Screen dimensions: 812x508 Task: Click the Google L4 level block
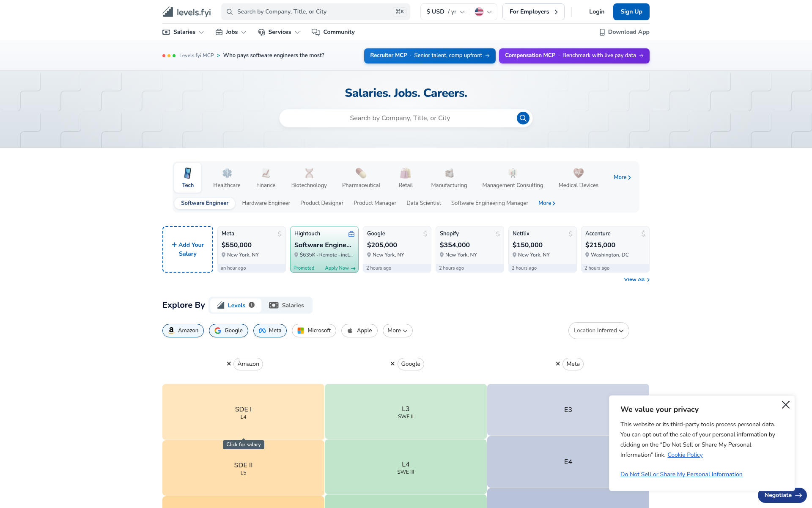pyautogui.click(x=406, y=467)
